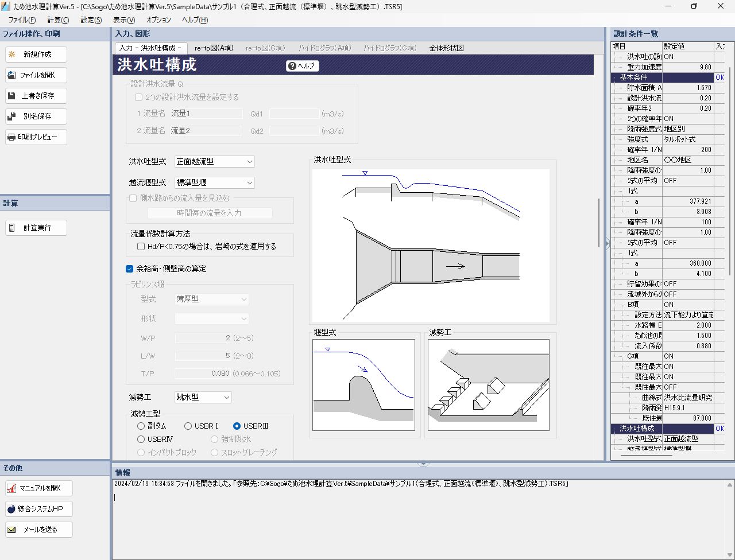Image resolution: width=735 pixels, height=560 pixels.
Task: Select the B項 tree row
Action: (x=633, y=305)
